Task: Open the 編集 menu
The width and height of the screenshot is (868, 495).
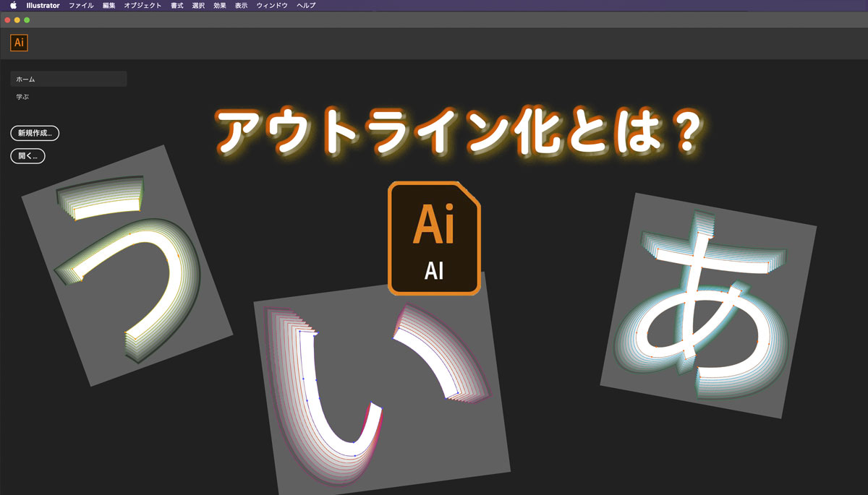Action: click(108, 5)
